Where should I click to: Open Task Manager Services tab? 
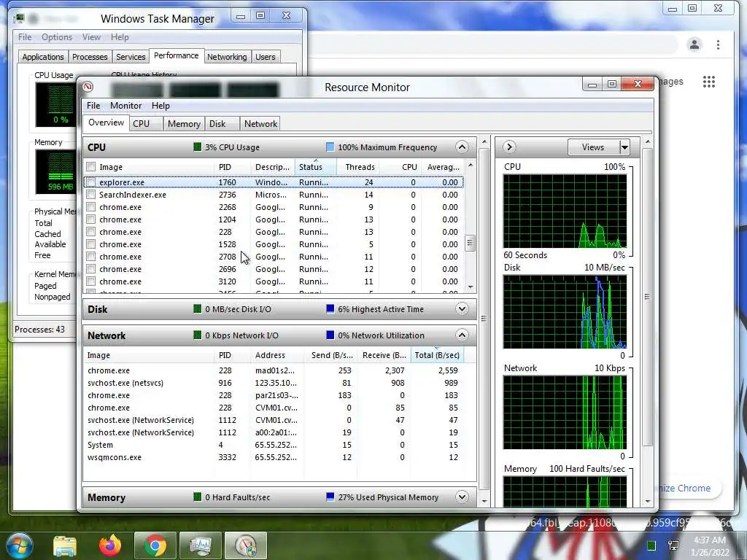pos(131,57)
